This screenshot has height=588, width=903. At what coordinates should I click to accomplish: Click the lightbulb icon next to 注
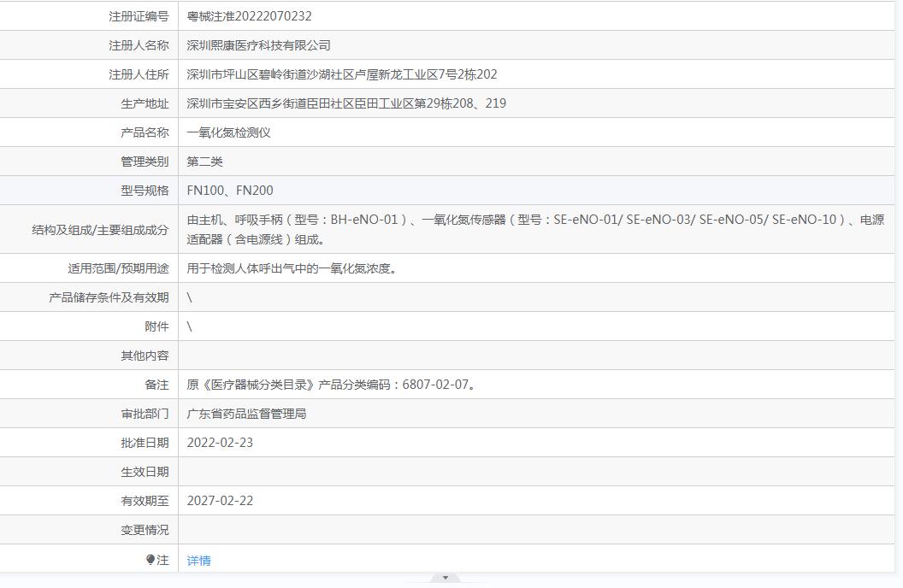[x=150, y=560]
